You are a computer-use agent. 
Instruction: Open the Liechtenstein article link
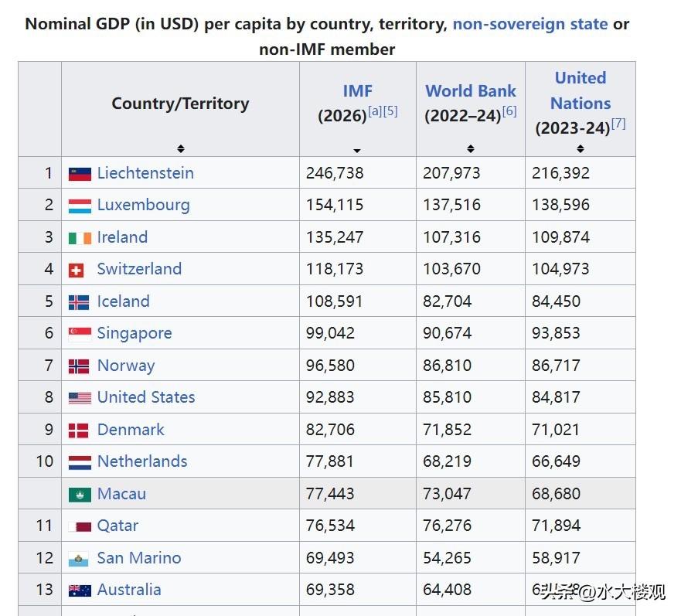145,173
